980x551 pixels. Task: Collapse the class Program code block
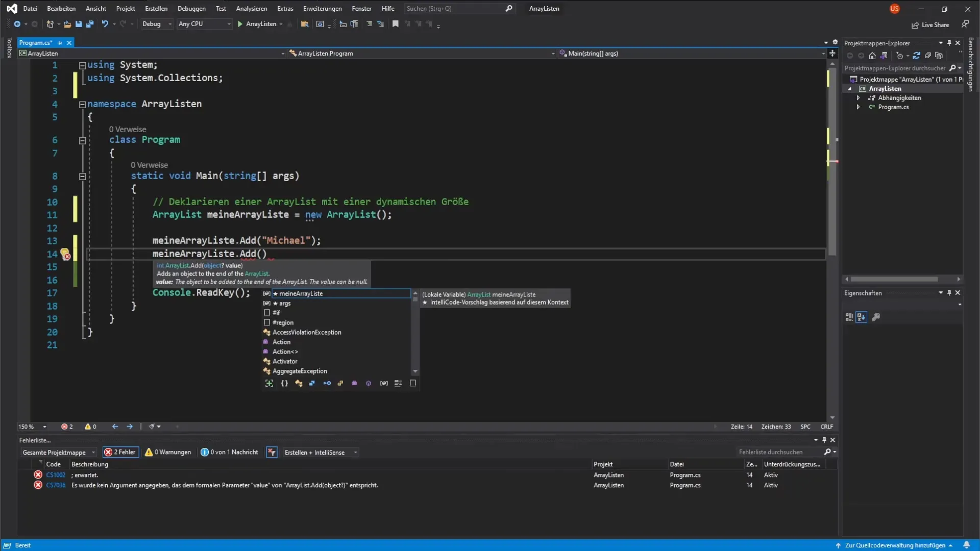coord(82,140)
